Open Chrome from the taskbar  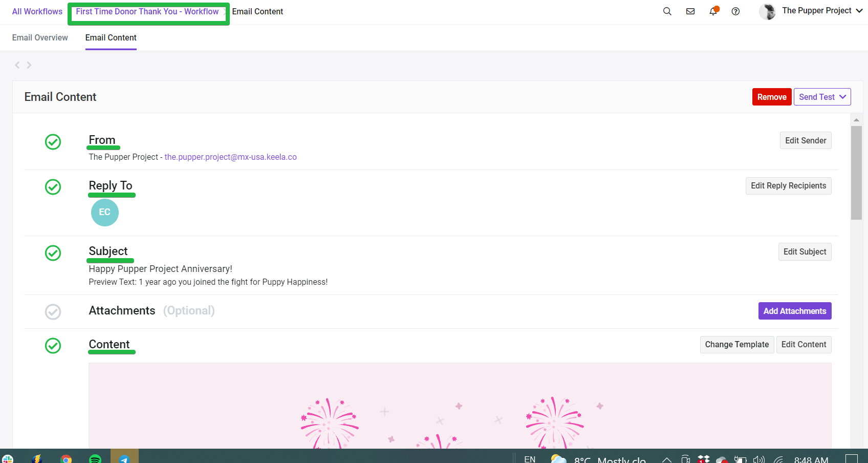(66, 459)
